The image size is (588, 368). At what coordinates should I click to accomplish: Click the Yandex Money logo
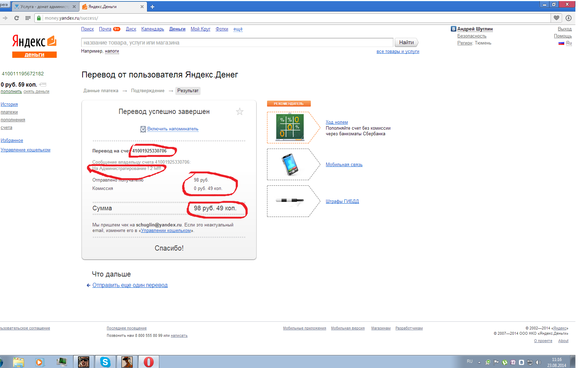pos(34,46)
